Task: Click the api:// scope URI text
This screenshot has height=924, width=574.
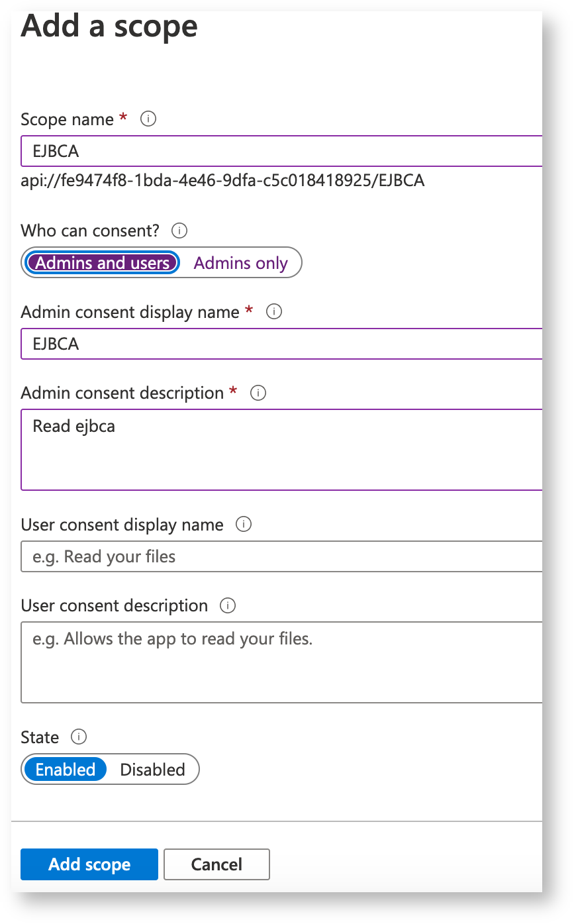Action: 222,180
